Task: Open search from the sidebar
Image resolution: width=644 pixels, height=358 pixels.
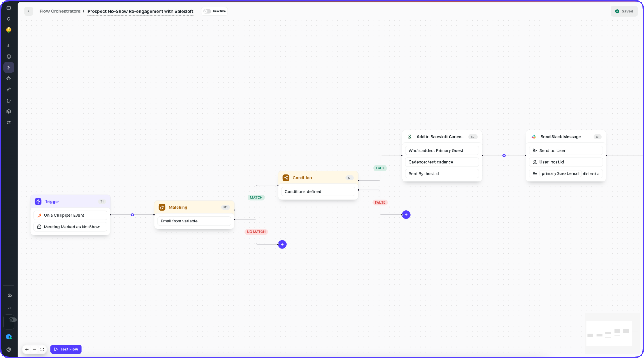Action: coord(9,19)
